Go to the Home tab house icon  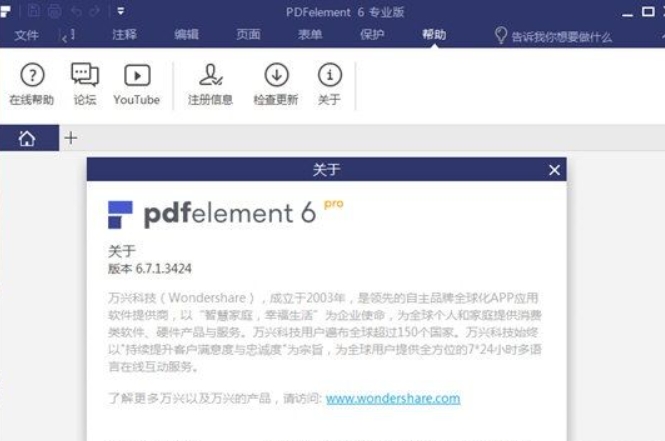click(27, 138)
